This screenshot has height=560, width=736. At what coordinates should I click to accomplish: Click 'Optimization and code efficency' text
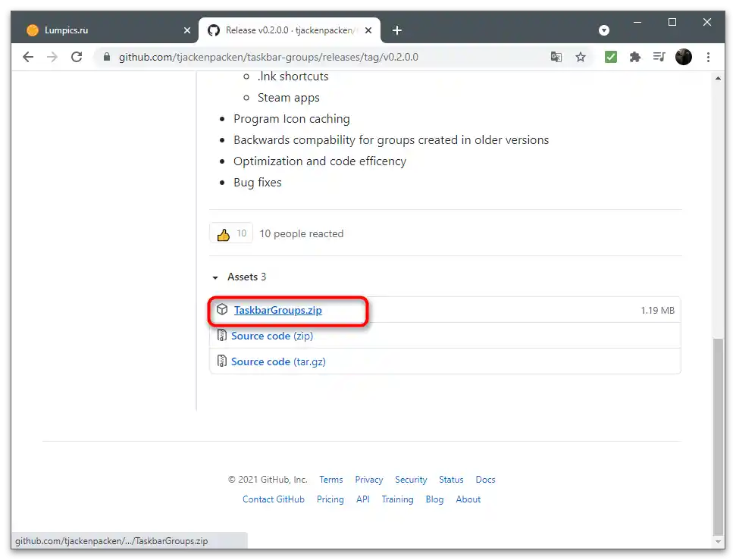pos(320,161)
